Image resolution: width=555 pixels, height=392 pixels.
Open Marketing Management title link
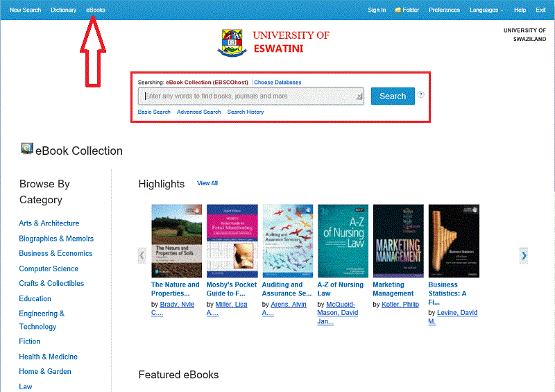point(393,289)
